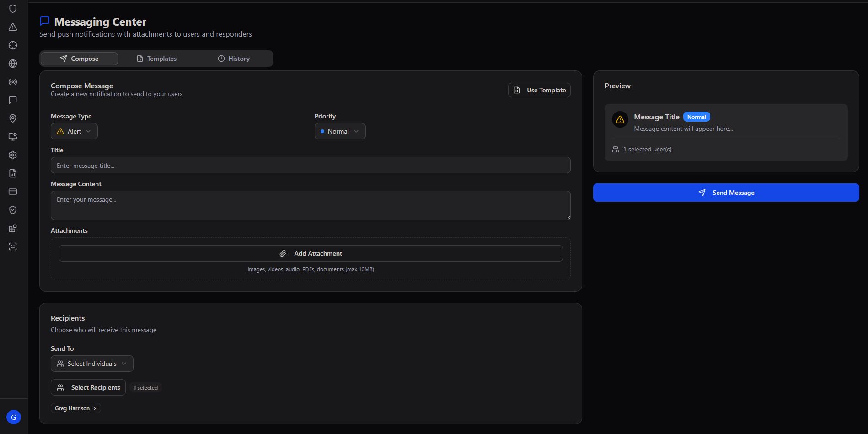Click 'Message content will appear here...' text
Viewport: 868px width, 434px height.
683,129
